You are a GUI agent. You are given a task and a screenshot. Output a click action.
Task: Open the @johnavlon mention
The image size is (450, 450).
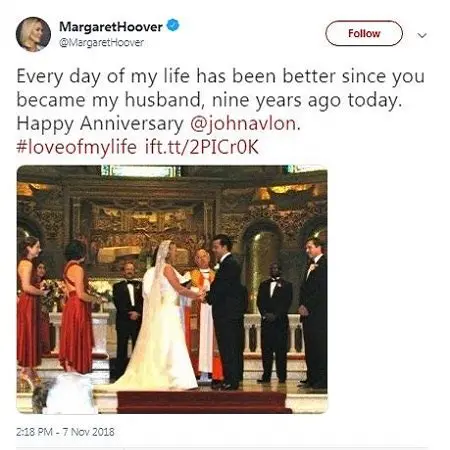tap(243, 124)
